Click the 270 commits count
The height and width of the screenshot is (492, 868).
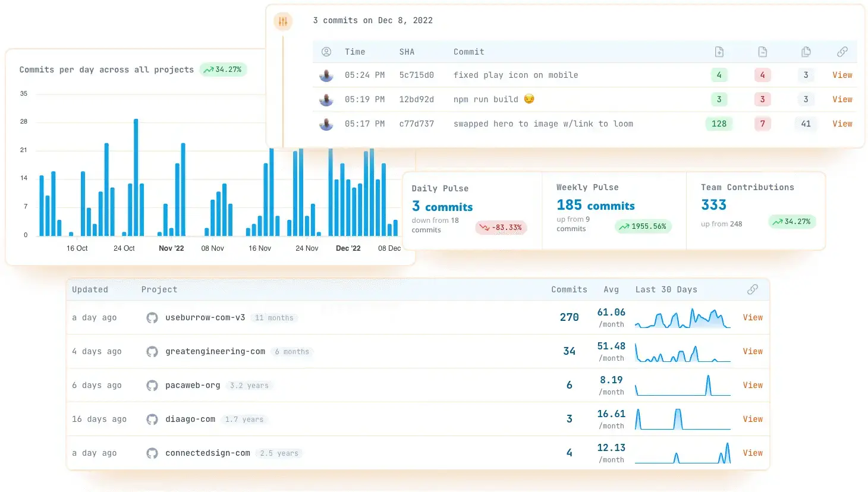tap(569, 317)
